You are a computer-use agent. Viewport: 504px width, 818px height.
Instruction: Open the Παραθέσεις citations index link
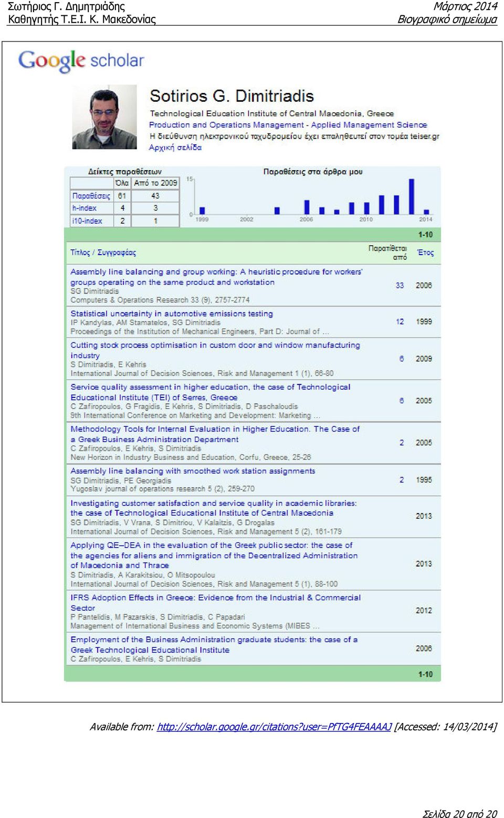[91, 196]
